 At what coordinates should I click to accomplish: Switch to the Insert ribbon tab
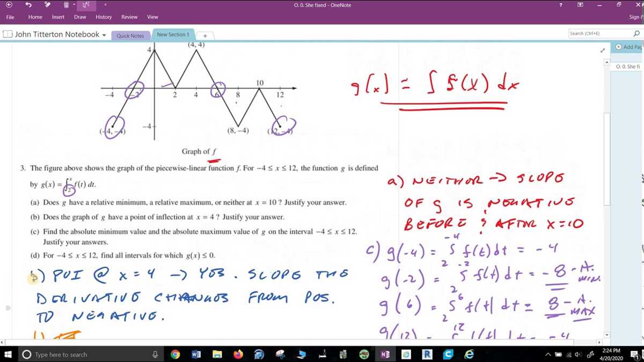pos(58,17)
